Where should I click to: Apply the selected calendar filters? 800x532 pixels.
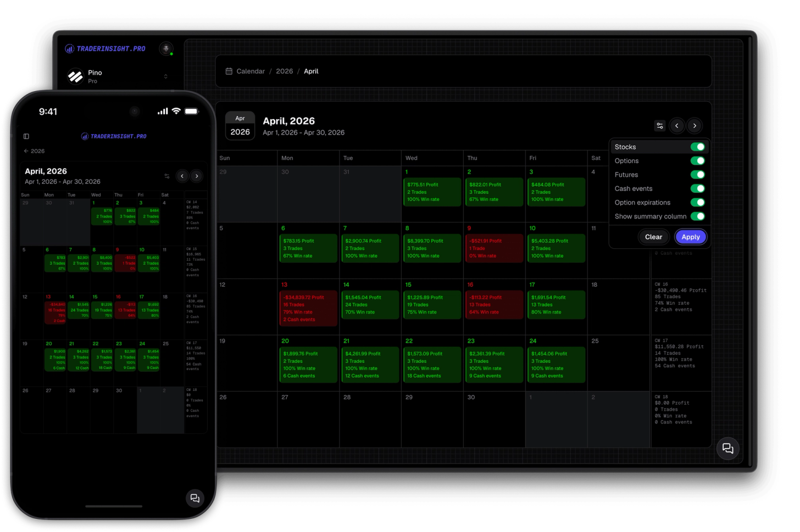pyautogui.click(x=690, y=237)
